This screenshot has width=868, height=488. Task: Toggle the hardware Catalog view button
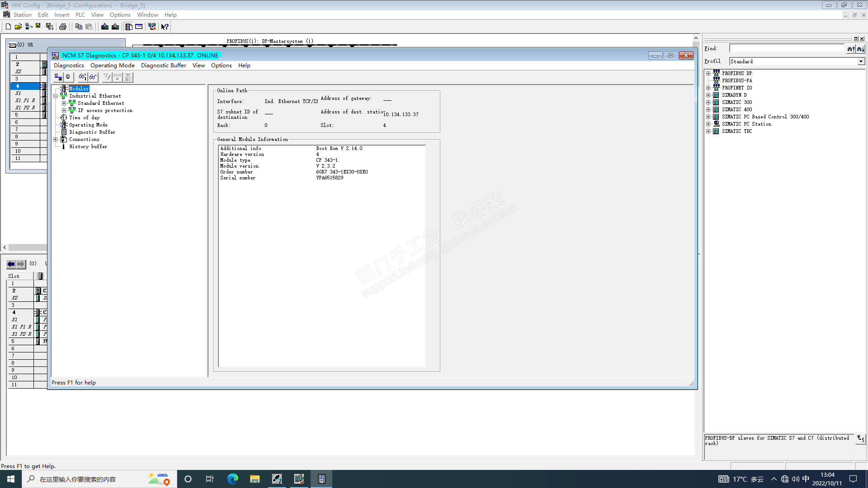click(128, 27)
